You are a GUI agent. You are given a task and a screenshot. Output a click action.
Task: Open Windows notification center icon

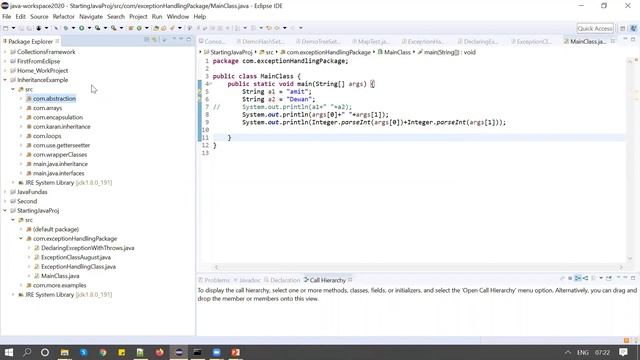point(623,352)
